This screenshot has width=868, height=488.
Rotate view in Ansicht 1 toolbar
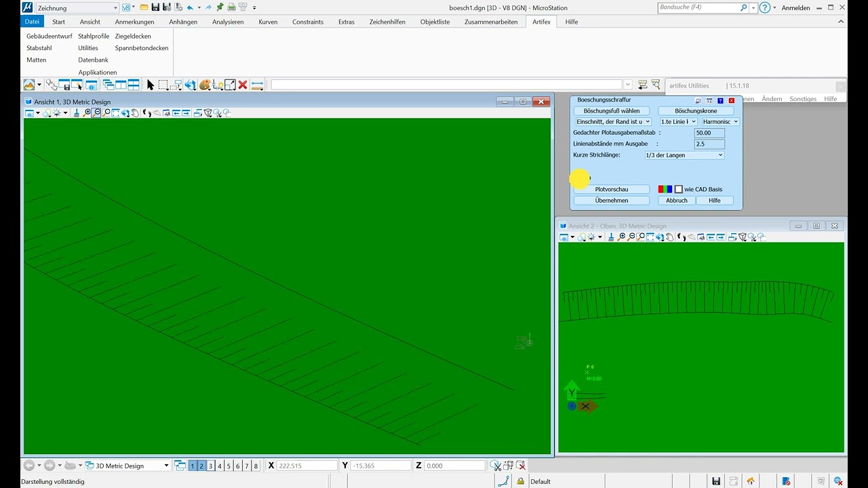(x=125, y=113)
